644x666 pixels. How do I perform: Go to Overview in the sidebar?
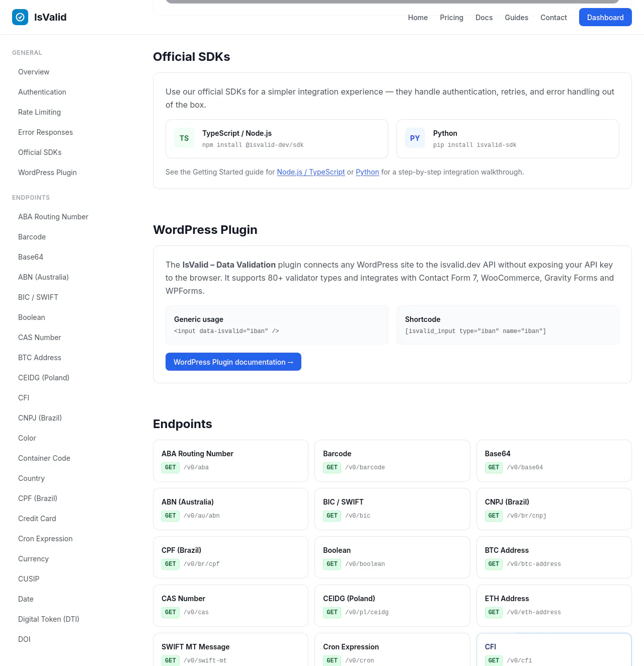pos(34,72)
